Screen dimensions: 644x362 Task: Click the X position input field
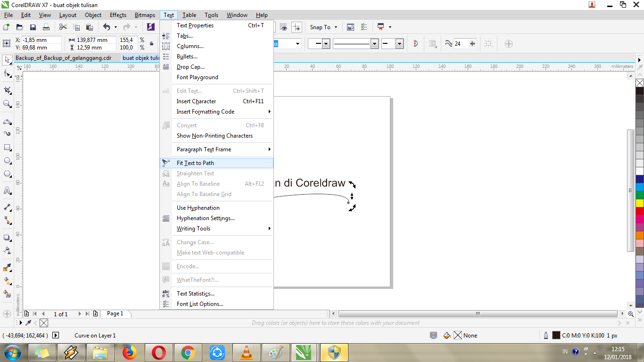click(x=40, y=40)
